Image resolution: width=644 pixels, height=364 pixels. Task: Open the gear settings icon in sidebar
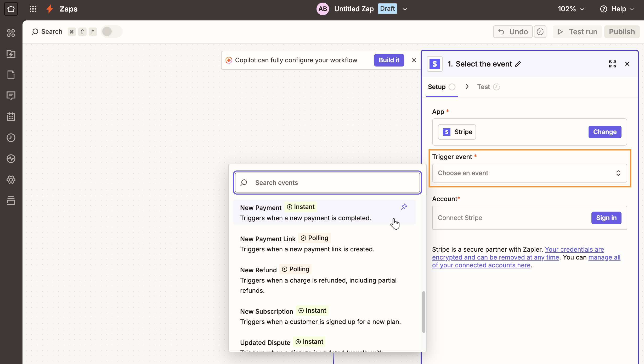coord(11,180)
